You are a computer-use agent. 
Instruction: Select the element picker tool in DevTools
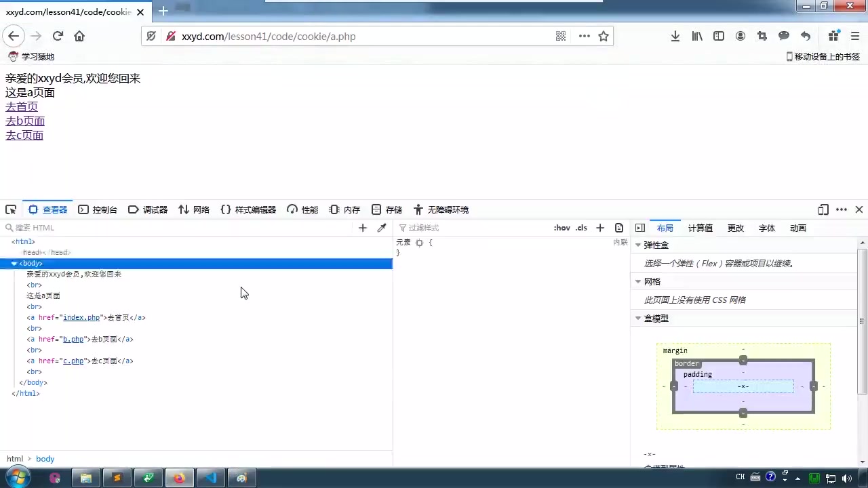point(10,209)
